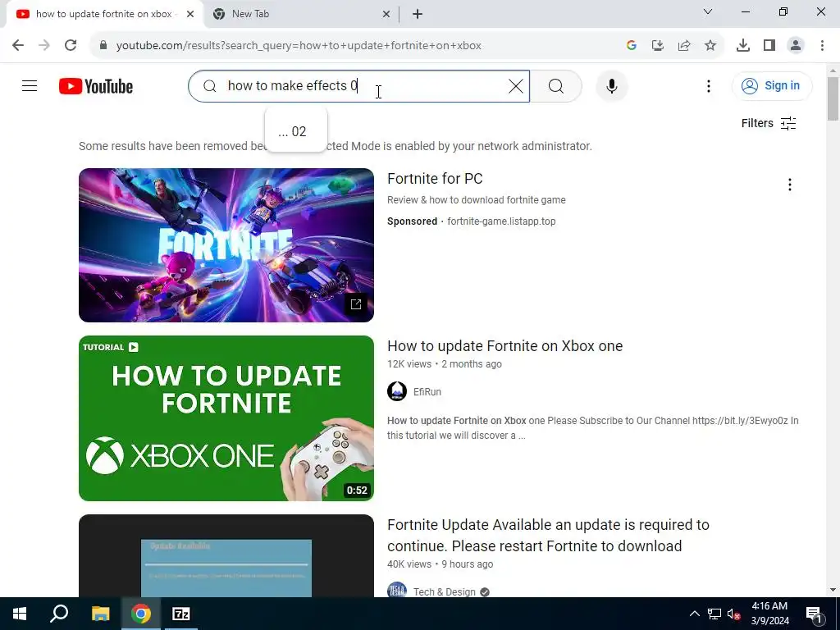Open the Windows Start menu
The height and width of the screenshot is (630, 840).
click(20, 614)
